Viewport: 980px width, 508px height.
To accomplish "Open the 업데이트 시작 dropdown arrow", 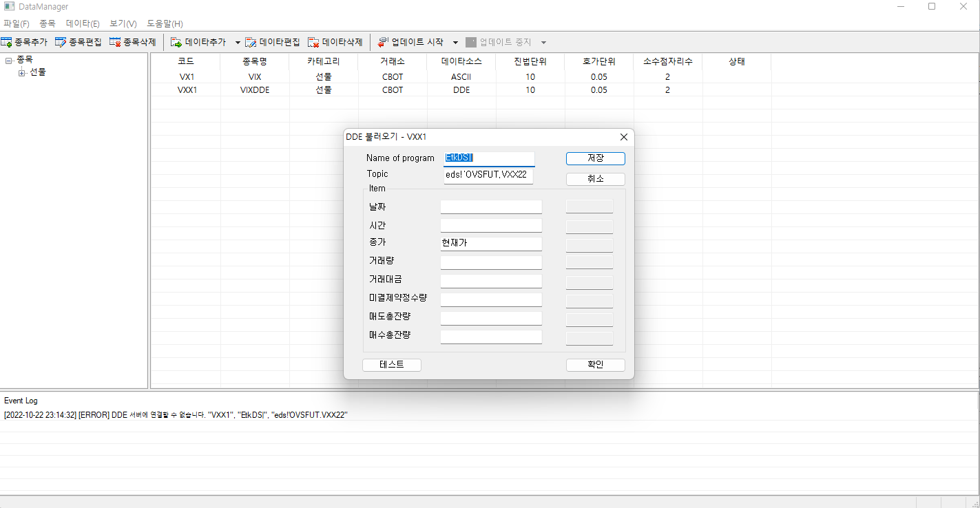I will click(x=455, y=43).
